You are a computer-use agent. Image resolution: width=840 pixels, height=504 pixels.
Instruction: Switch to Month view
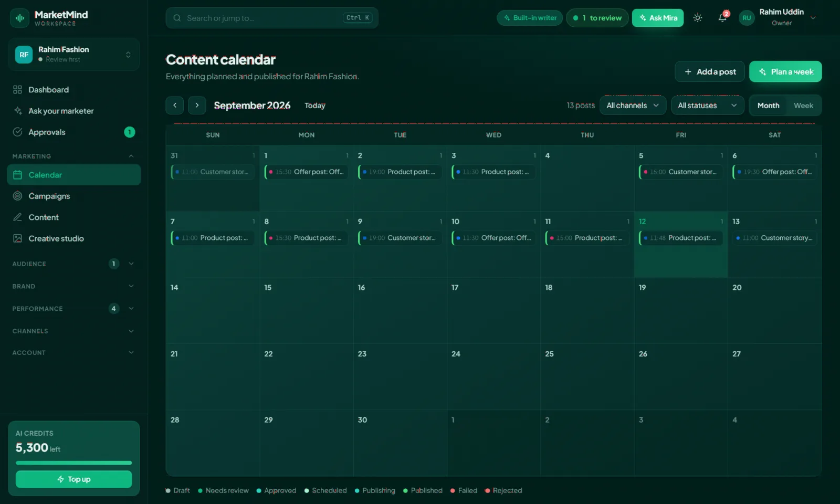click(x=768, y=106)
